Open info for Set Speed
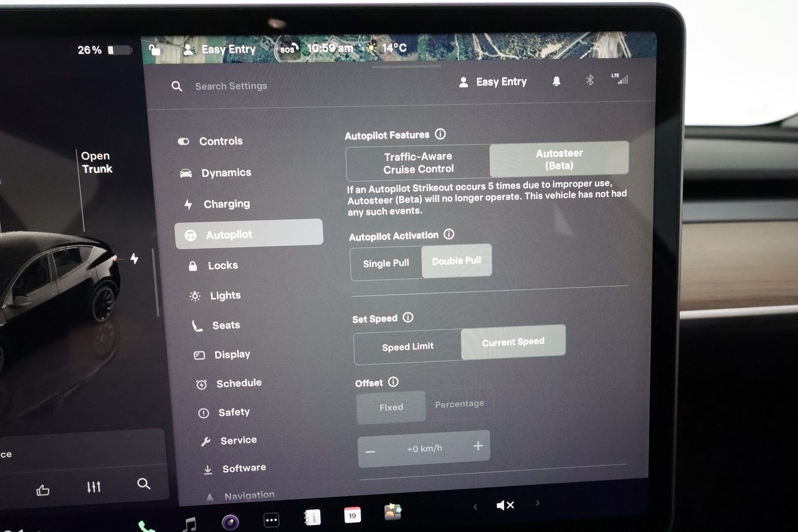The width and height of the screenshot is (798, 532). 408,317
